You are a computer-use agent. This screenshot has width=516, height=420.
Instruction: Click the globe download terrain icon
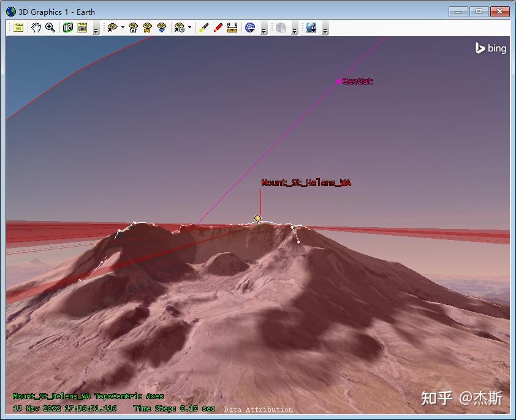coord(311,28)
